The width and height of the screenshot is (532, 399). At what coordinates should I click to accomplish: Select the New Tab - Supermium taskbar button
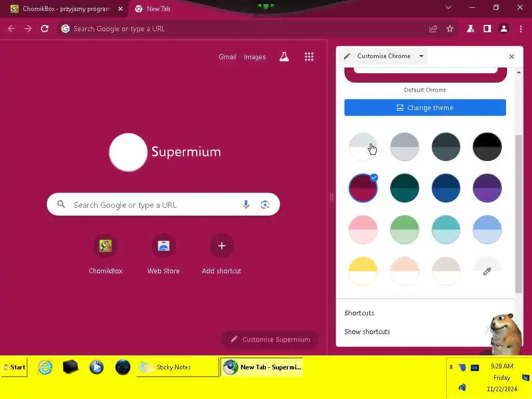coord(262,367)
